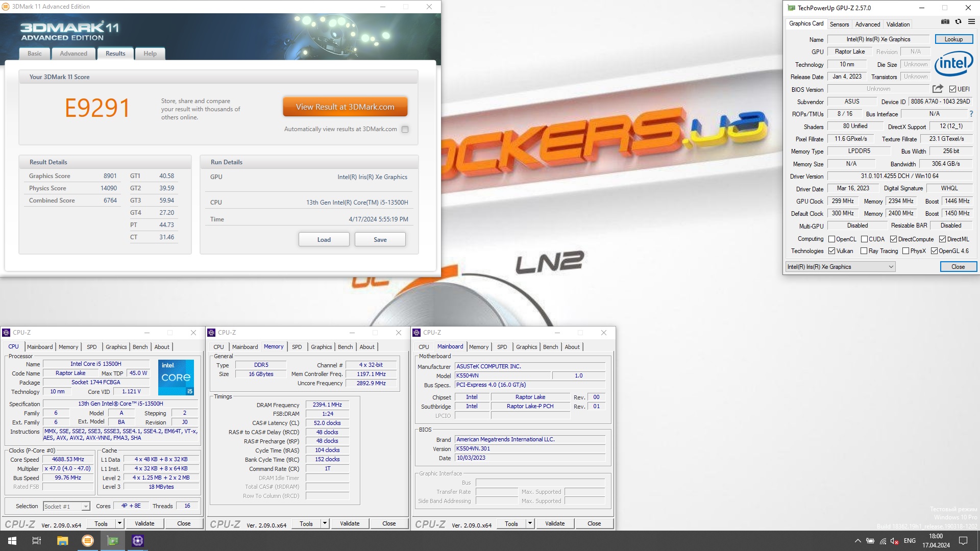Open the Socket #1 selection dropdown
Viewport: 980px width, 551px height.
(x=66, y=507)
